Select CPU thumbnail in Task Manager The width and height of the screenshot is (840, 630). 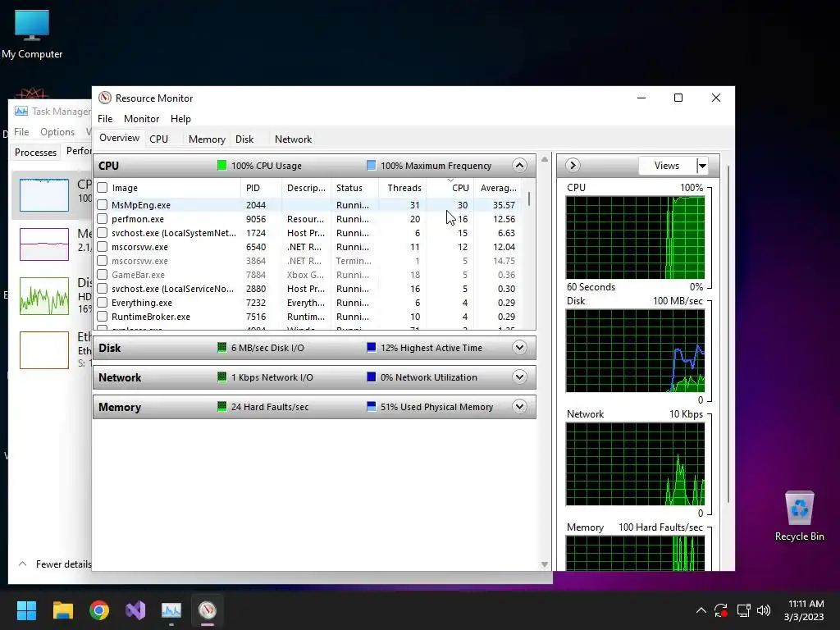point(44,195)
